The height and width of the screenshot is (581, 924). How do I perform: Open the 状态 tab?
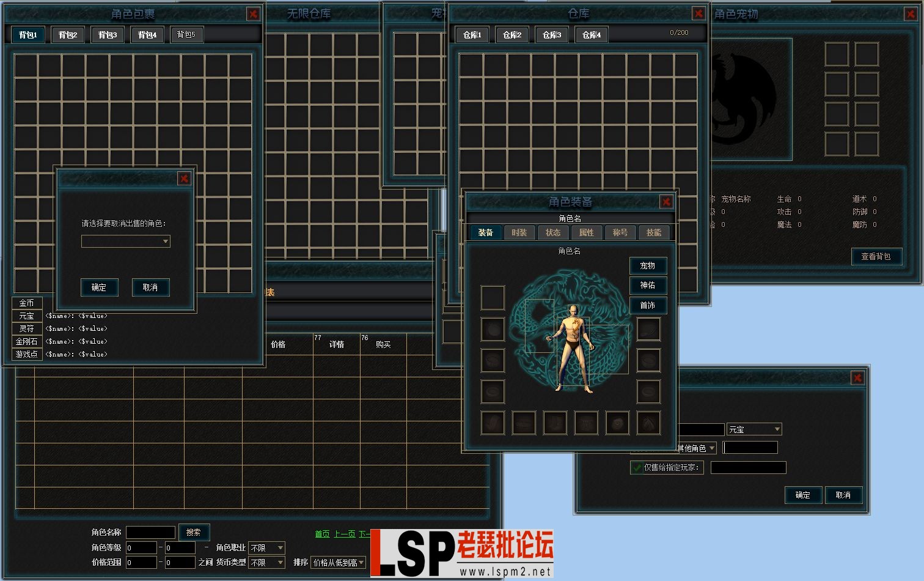tap(553, 232)
